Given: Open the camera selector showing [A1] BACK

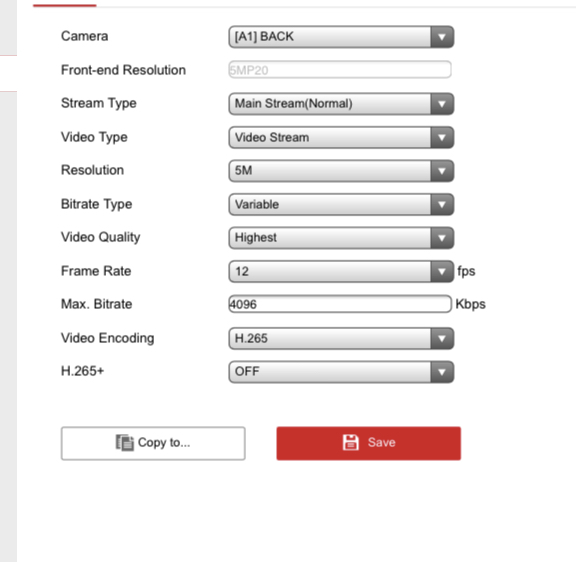Looking at the screenshot, I should click(x=341, y=37).
